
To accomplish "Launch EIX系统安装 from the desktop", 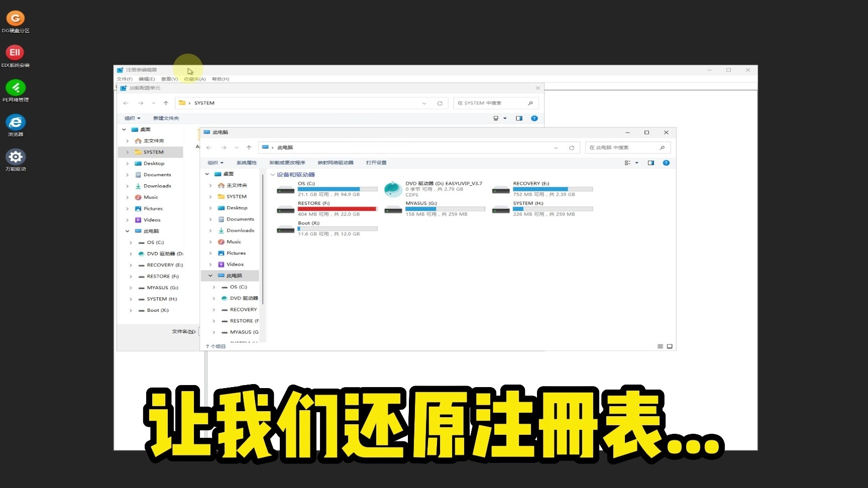I will point(15,53).
